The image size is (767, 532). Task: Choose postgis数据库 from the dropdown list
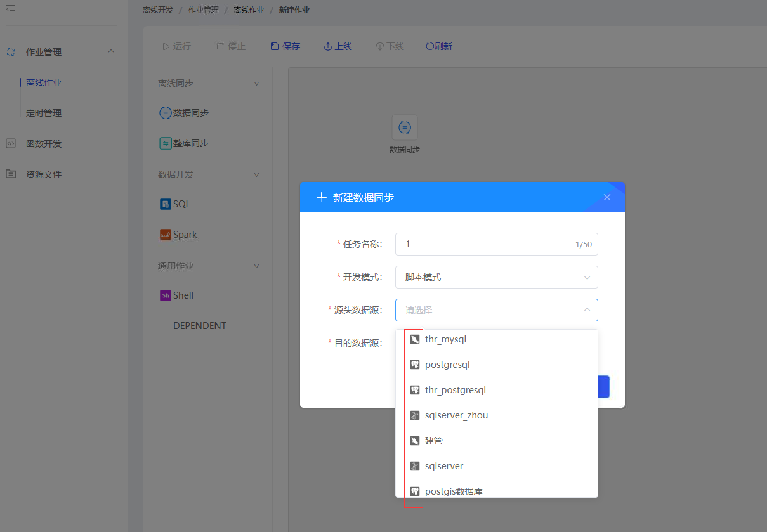[454, 491]
